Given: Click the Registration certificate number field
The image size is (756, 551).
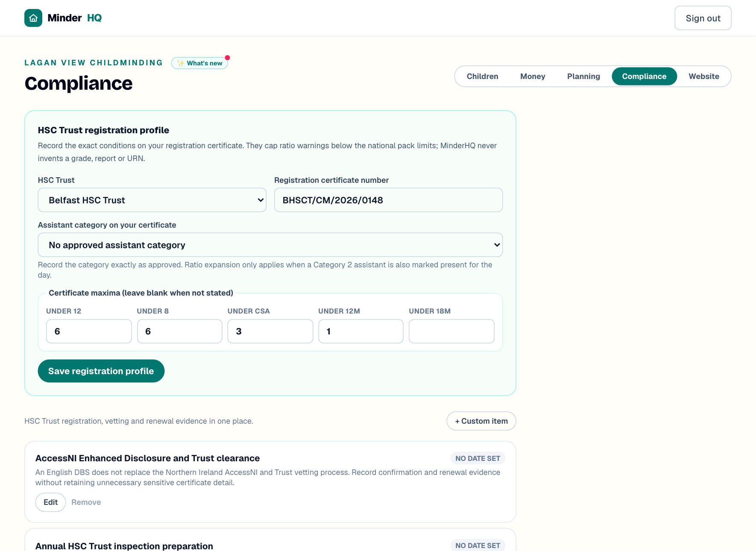Looking at the screenshot, I should [x=388, y=200].
